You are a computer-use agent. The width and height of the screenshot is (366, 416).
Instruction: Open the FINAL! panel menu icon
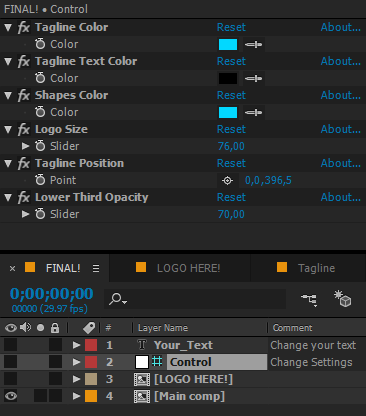[x=96, y=268]
